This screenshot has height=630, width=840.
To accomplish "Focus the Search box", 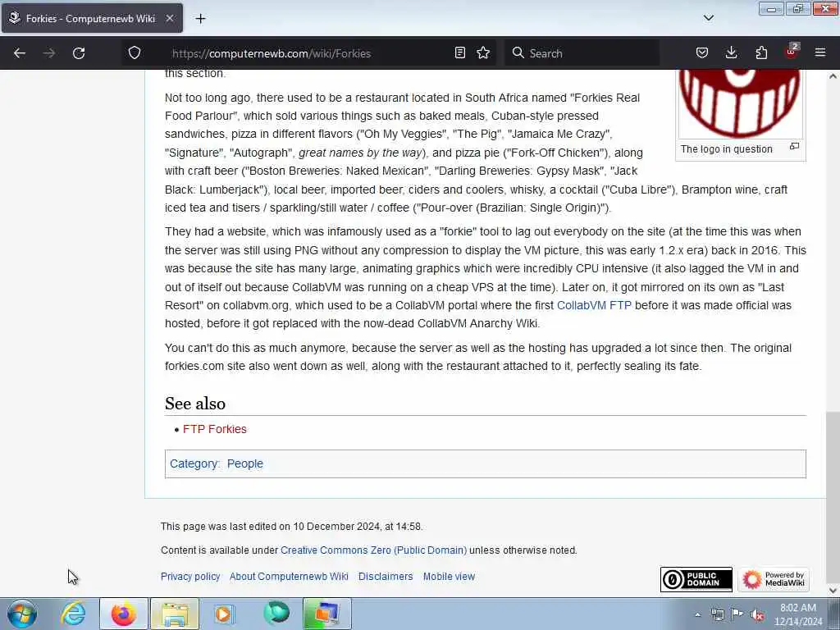I will 582,53.
